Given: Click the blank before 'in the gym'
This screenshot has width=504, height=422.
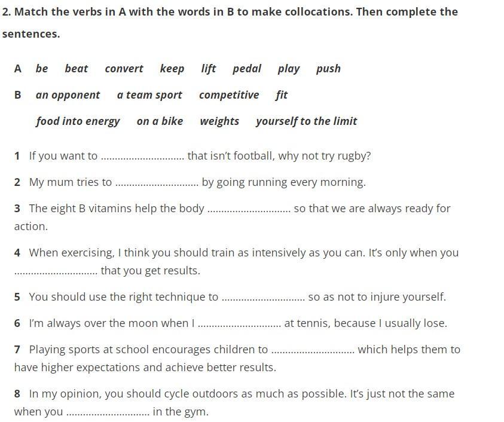Looking at the screenshot, I should point(108,413).
